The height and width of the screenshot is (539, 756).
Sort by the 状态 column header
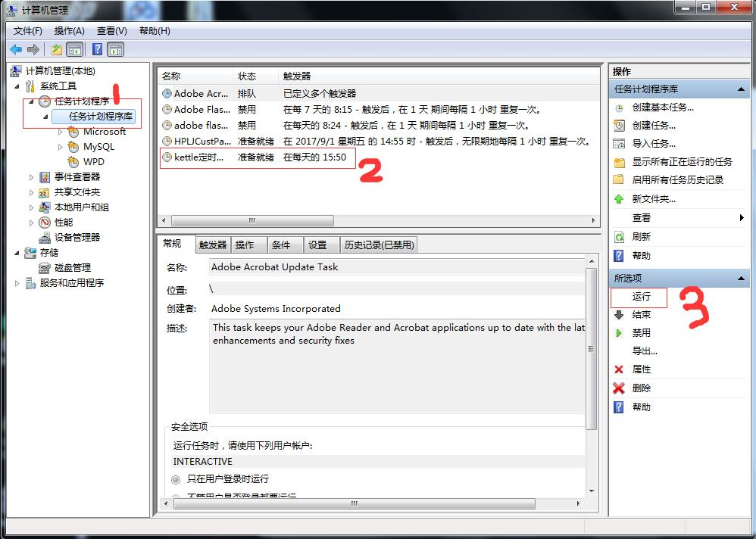click(255, 76)
